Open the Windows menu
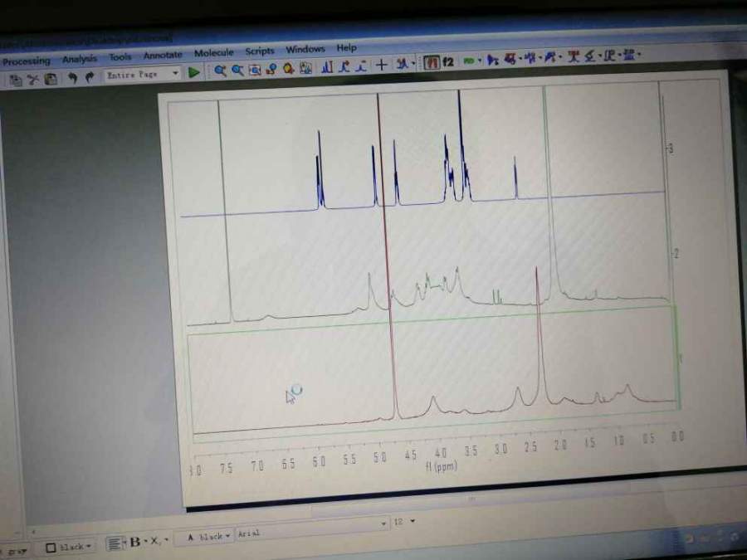This screenshot has width=747, height=560. pyautogui.click(x=305, y=49)
